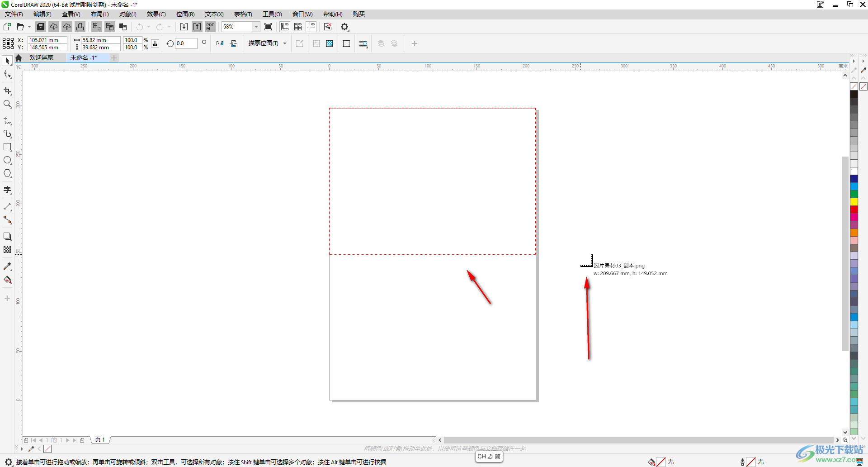Expand the docker panel arrow at top right
868x467 pixels.
coord(863,61)
